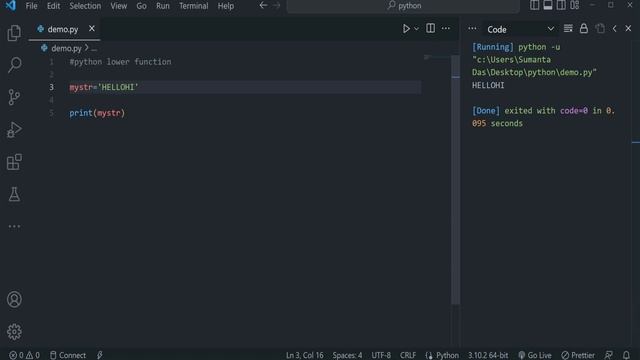
Task: Open the Source Control view
Action: point(14,97)
